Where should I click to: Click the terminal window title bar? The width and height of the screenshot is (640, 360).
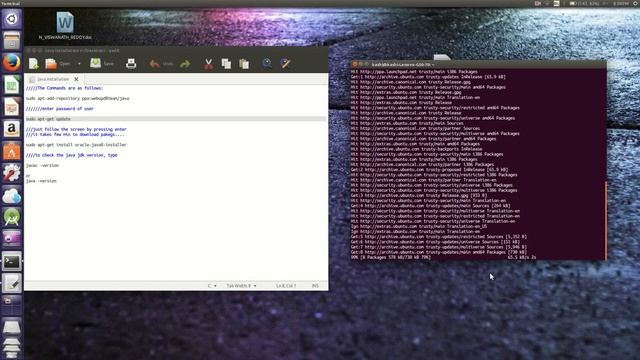pos(478,64)
